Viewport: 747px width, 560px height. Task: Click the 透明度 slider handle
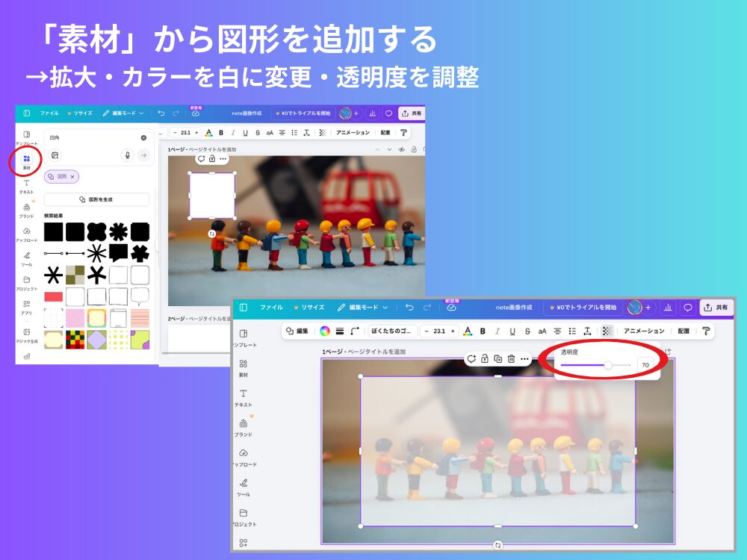[608, 365]
